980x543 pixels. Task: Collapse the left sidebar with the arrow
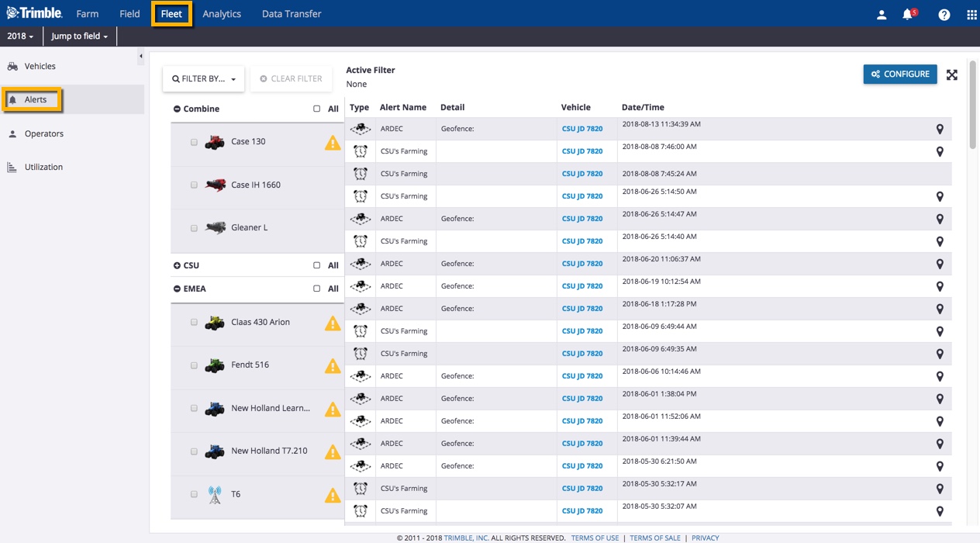click(x=140, y=57)
